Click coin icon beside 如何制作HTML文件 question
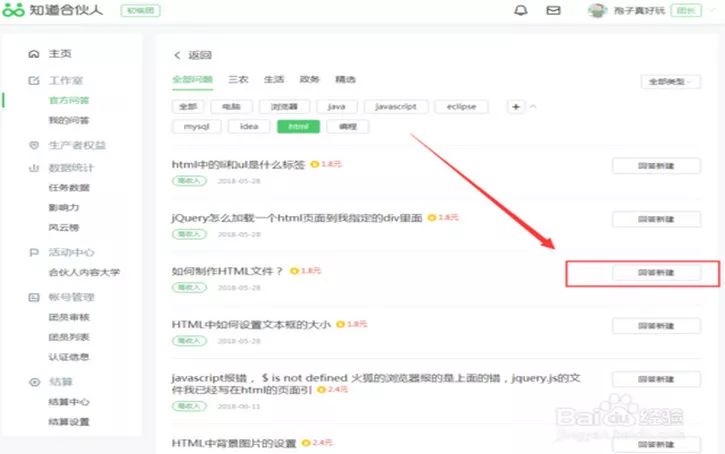The height and width of the screenshot is (454, 725). point(294,271)
